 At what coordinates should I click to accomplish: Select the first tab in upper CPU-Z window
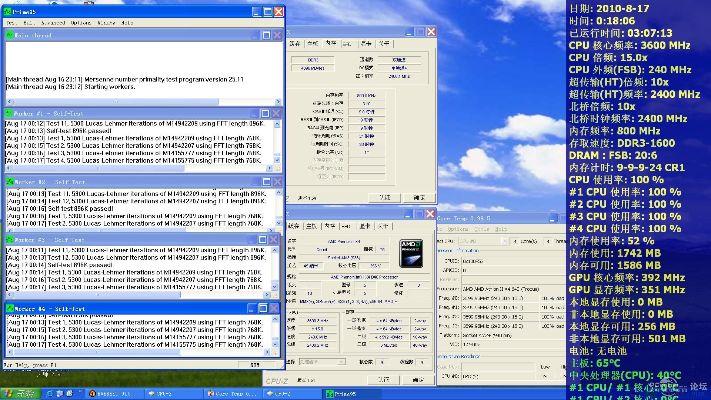294,43
